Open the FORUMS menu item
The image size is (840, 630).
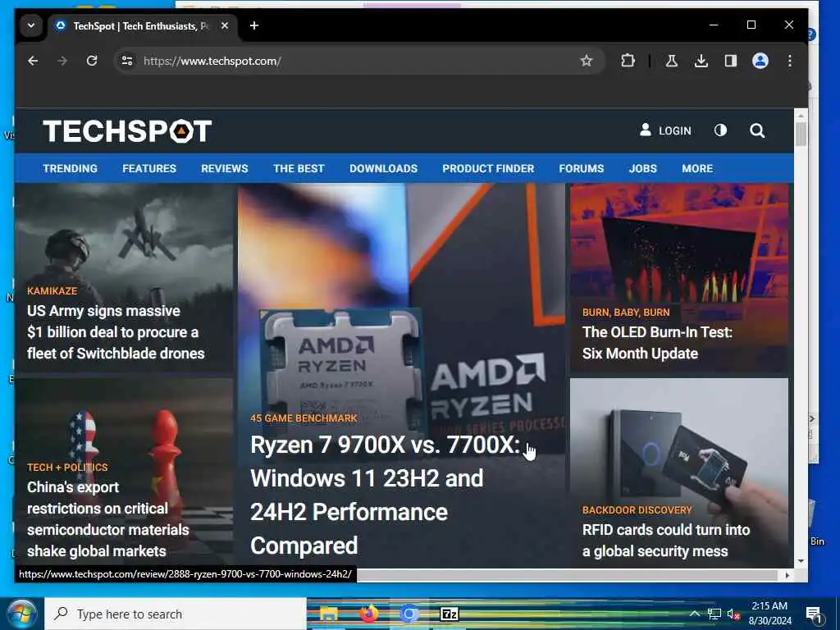pyautogui.click(x=582, y=169)
